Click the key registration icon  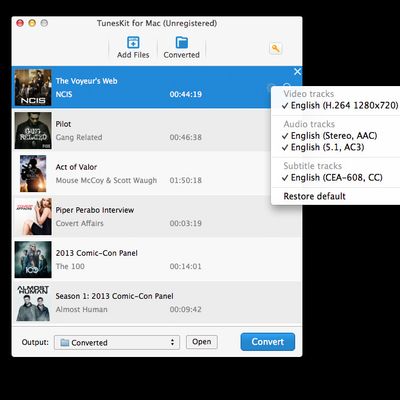point(275,49)
